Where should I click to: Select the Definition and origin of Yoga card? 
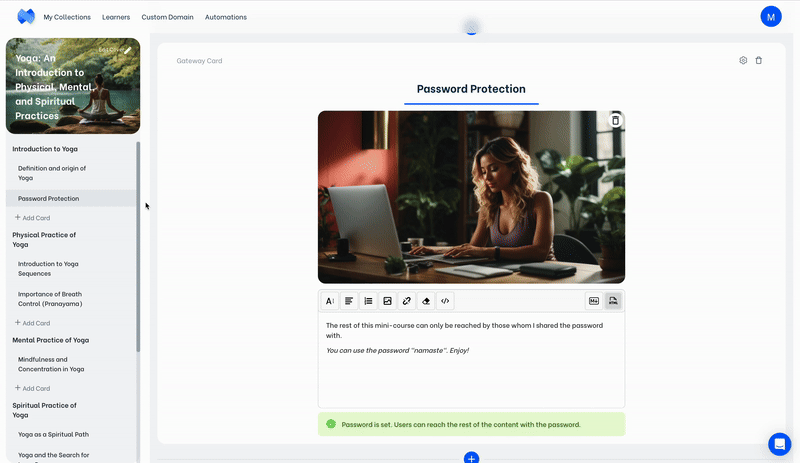(x=52, y=173)
